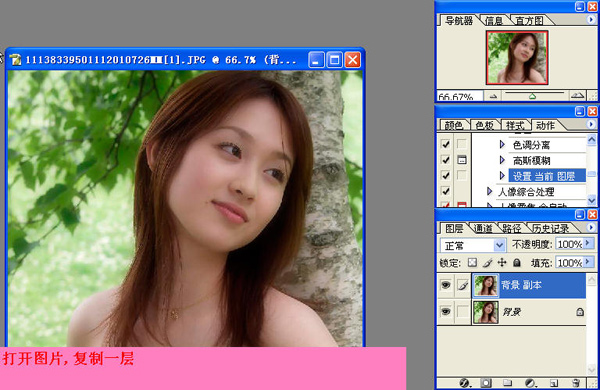This screenshot has height=390, width=600.
Task: Select the 背景 layer thumbnail
Action: tap(486, 312)
